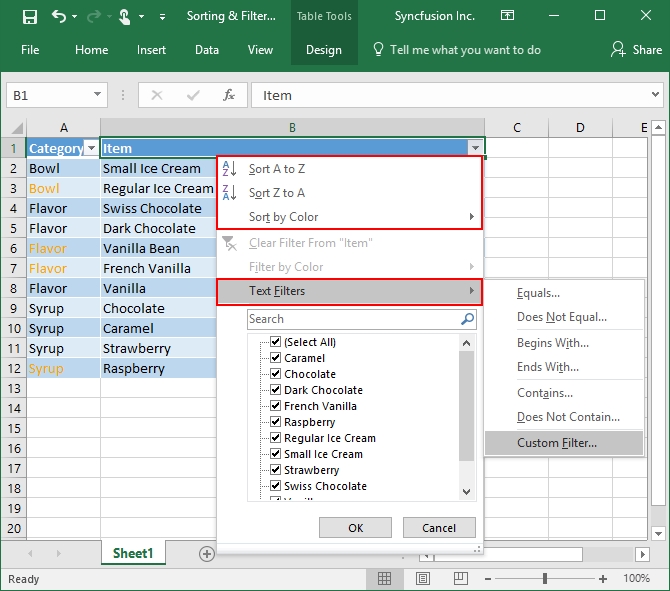Uncheck the Caramel checkbox
The height and width of the screenshot is (591, 670).
click(276, 358)
